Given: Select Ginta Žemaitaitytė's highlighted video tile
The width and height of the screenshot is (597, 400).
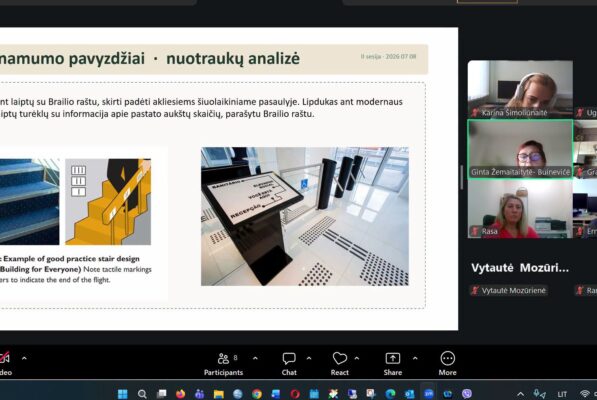Looking at the screenshot, I should (x=520, y=149).
